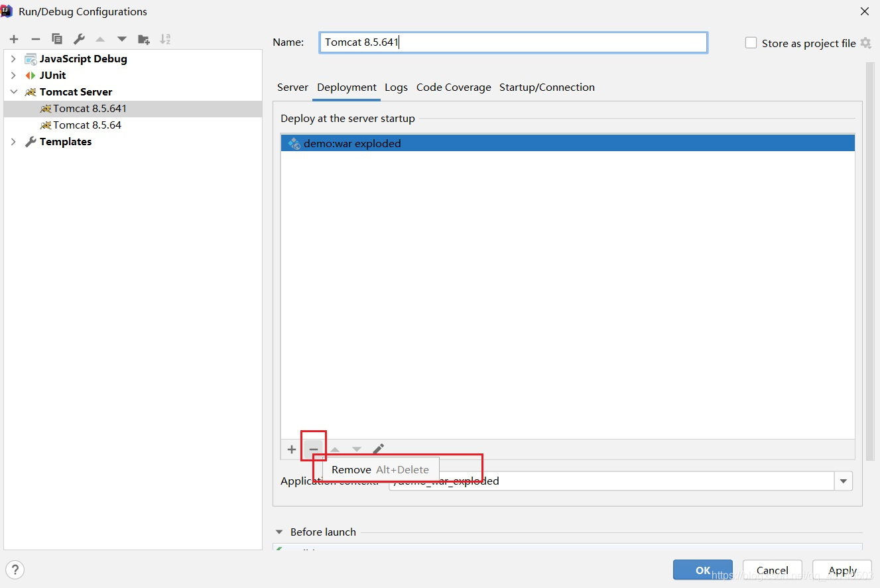Click the JavaScript Debug node icon
The image size is (880, 588).
click(31, 59)
